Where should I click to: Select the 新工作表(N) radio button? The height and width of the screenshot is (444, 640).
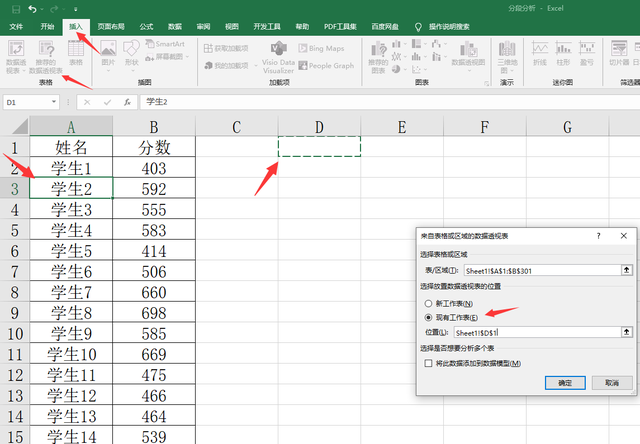coord(428,303)
